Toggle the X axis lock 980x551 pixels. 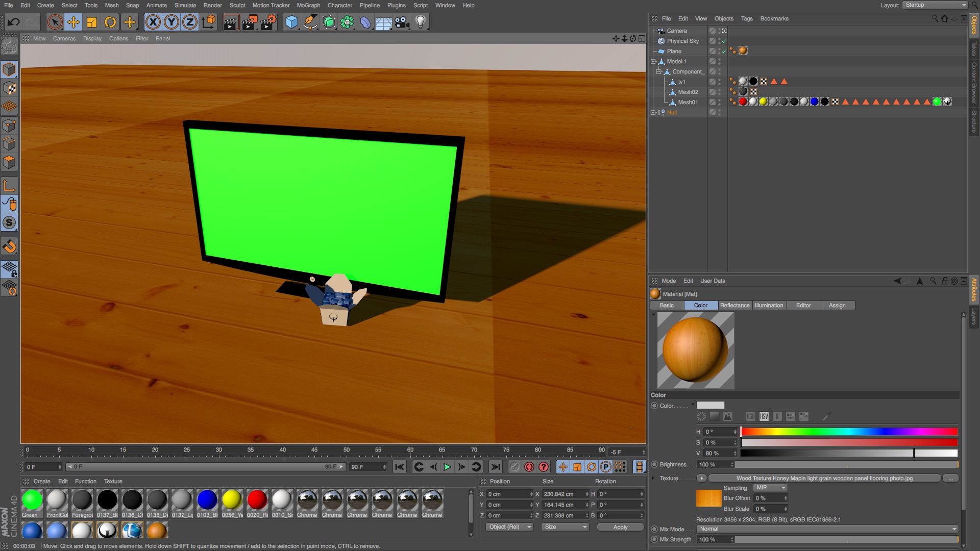click(153, 22)
